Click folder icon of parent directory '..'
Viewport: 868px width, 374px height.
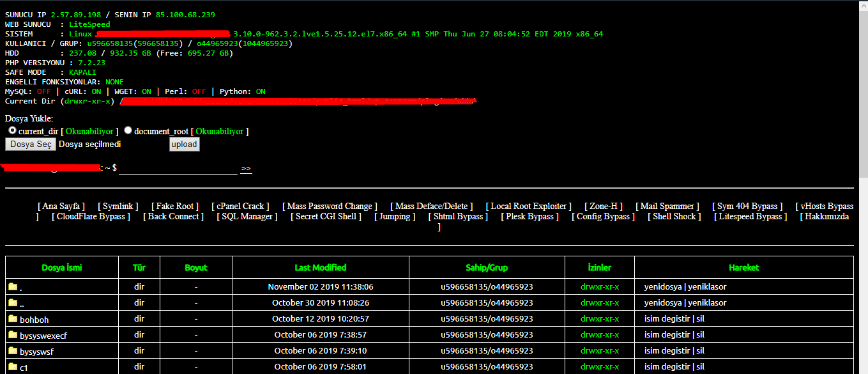tap(13, 302)
